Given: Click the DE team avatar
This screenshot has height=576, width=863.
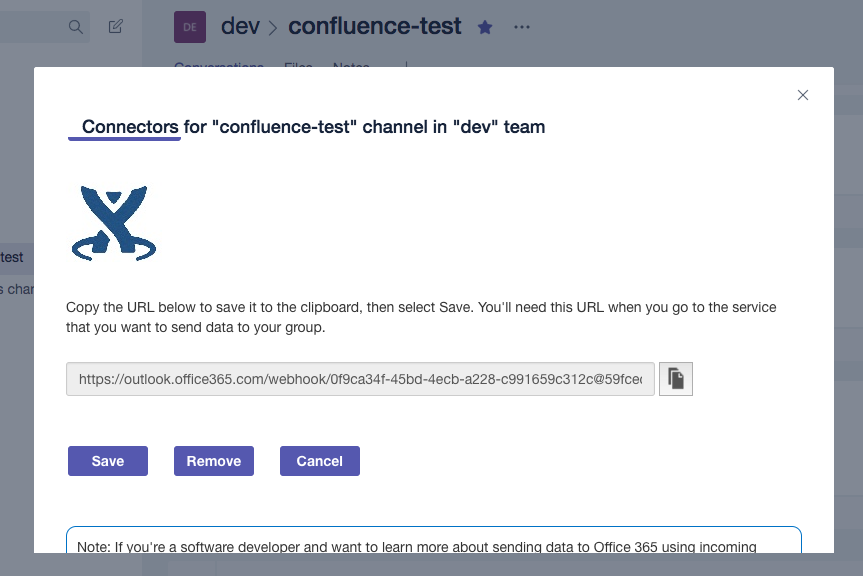Looking at the screenshot, I should tap(190, 27).
